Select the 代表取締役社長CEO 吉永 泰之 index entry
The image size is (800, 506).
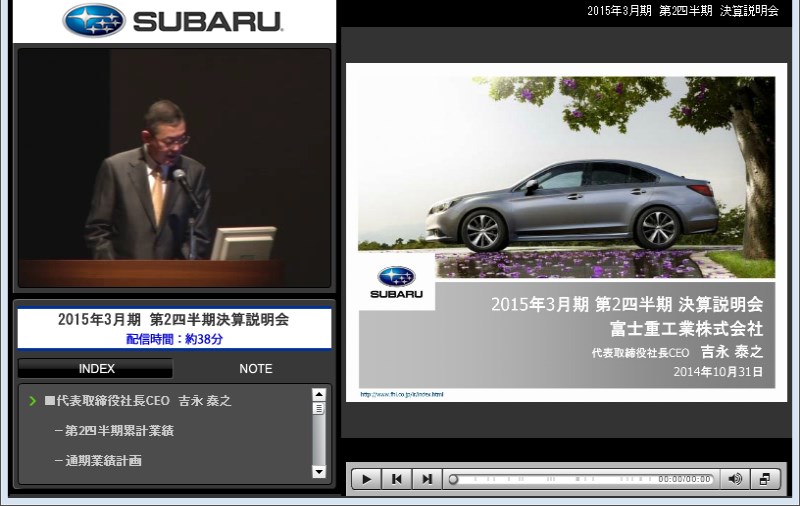[x=138, y=401]
